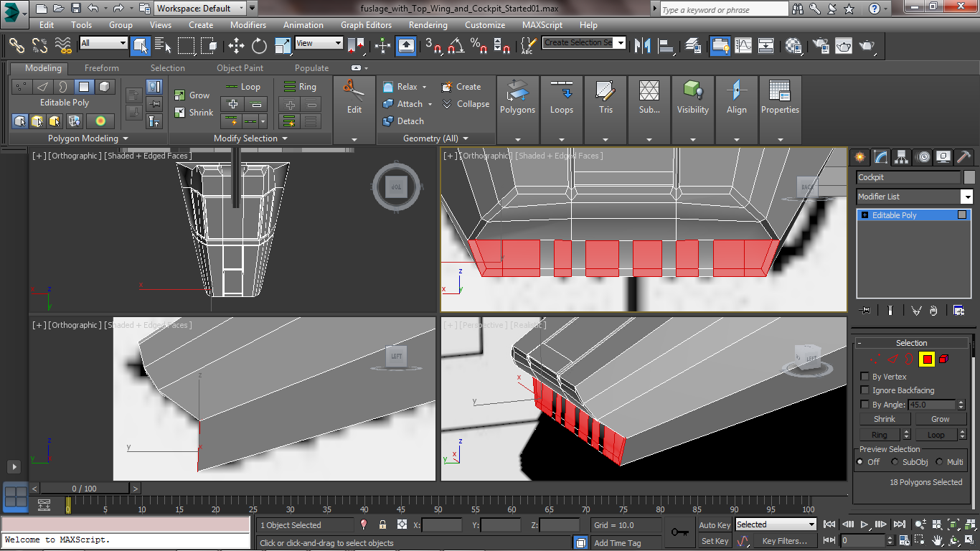980x551 pixels.
Task: Click the Key Filters button
Action: click(785, 540)
